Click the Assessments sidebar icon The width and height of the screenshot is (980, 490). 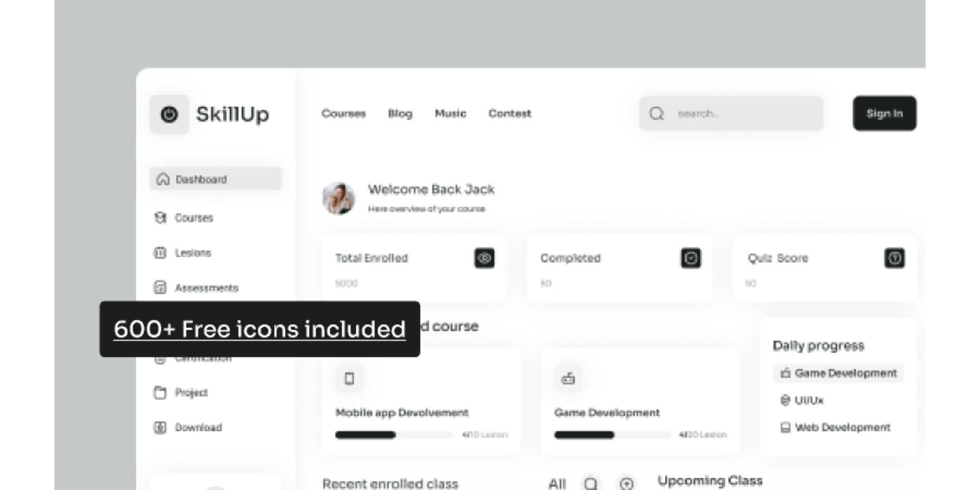point(161,288)
